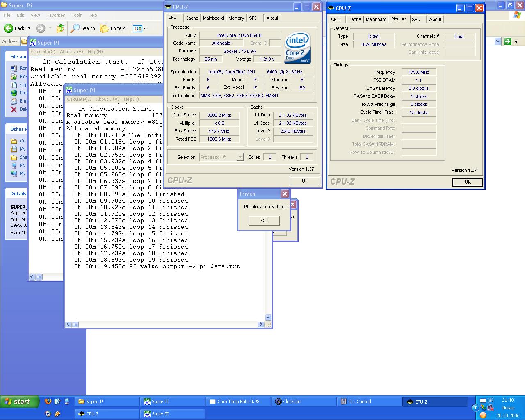Click the Name field Intel Core 2 Duo E6400
This screenshot has height=420, width=525.
coord(240,35)
